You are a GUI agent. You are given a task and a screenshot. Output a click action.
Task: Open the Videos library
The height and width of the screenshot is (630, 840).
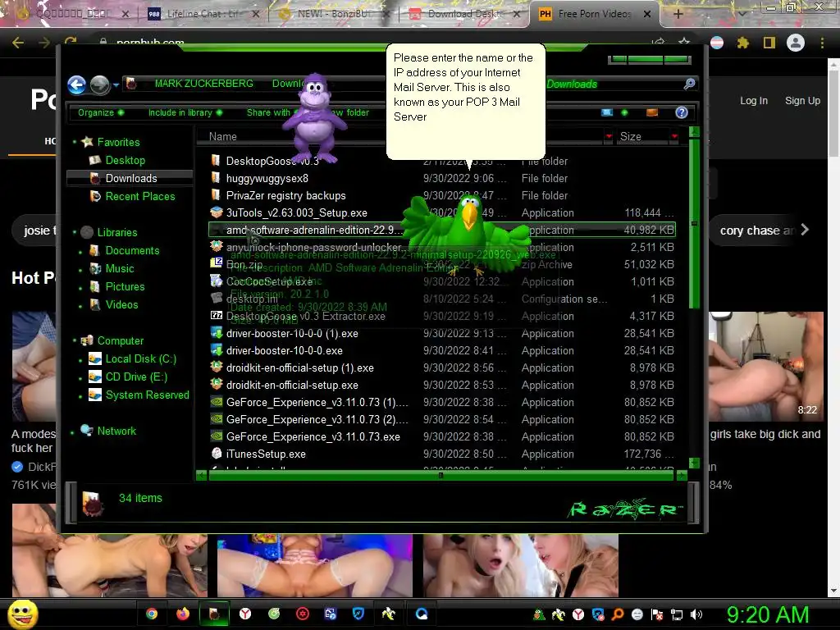[121, 305]
